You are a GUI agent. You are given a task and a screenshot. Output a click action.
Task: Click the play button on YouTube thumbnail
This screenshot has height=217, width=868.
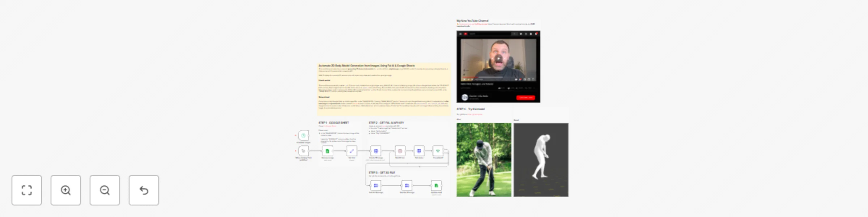point(498,59)
